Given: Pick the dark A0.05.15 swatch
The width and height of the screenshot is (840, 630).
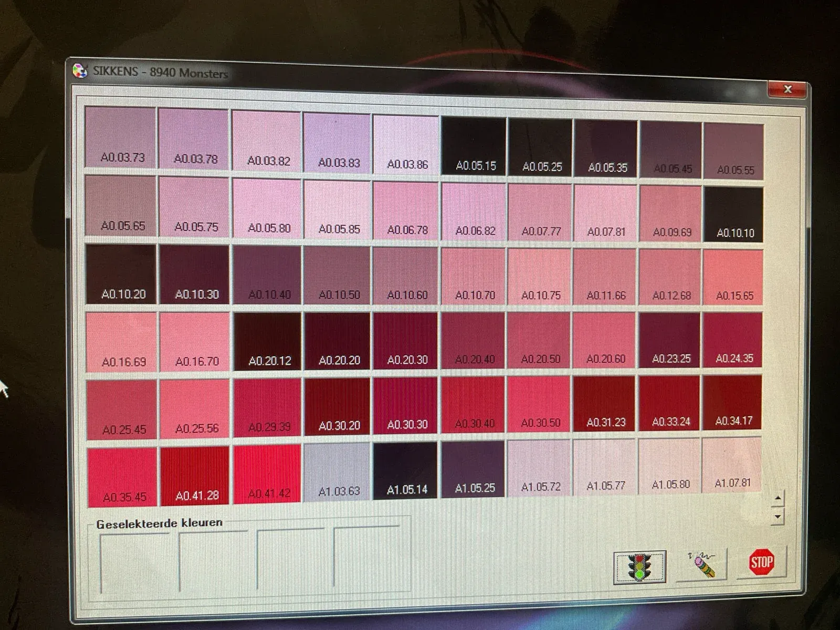Looking at the screenshot, I should [474, 145].
